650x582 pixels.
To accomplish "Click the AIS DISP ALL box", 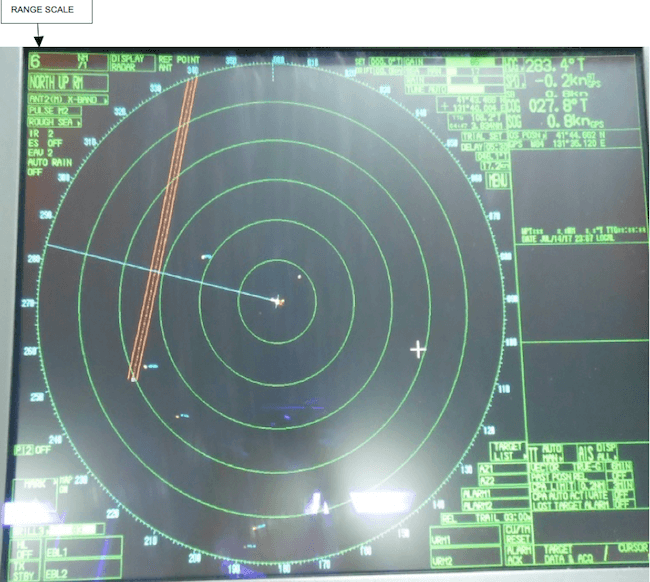I will [598, 452].
